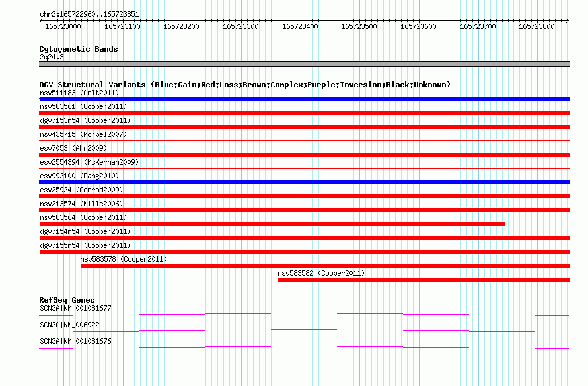Click the red bar under nsv583578
This screenshot has height=386, width=588.
pyautogui.click(x=325, y=266)
